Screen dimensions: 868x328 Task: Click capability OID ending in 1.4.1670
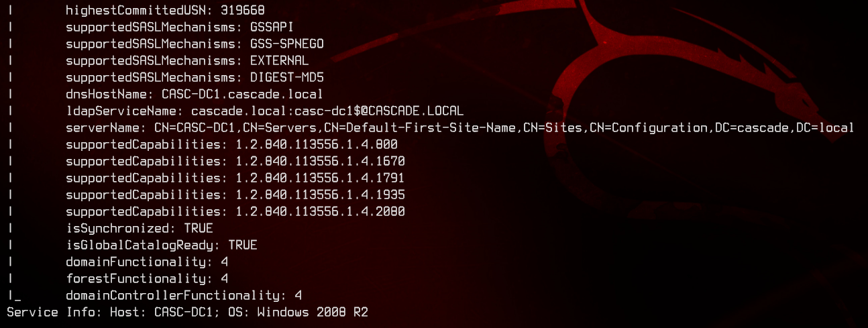(x=320, y=161)
